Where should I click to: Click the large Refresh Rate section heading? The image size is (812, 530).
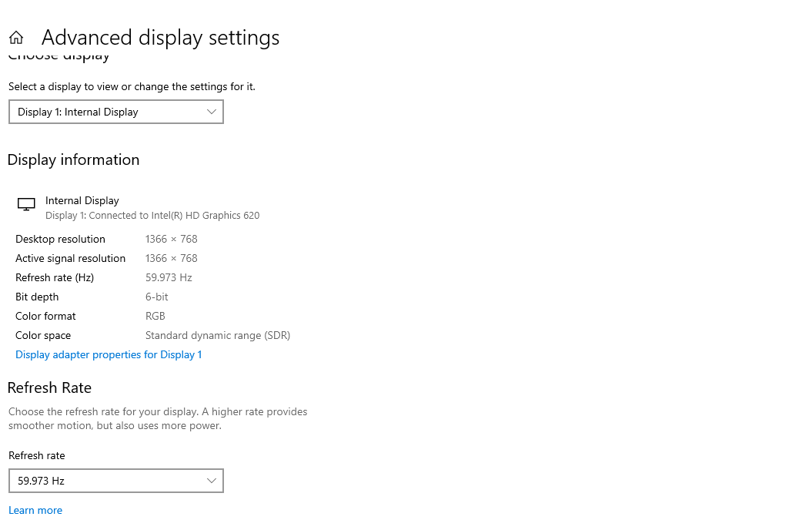tap(49, 387)
